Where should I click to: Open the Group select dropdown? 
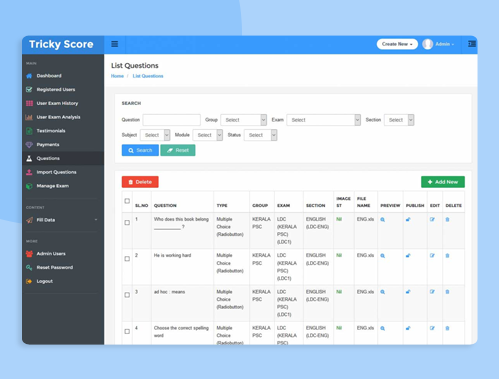(x=243, y=120)
